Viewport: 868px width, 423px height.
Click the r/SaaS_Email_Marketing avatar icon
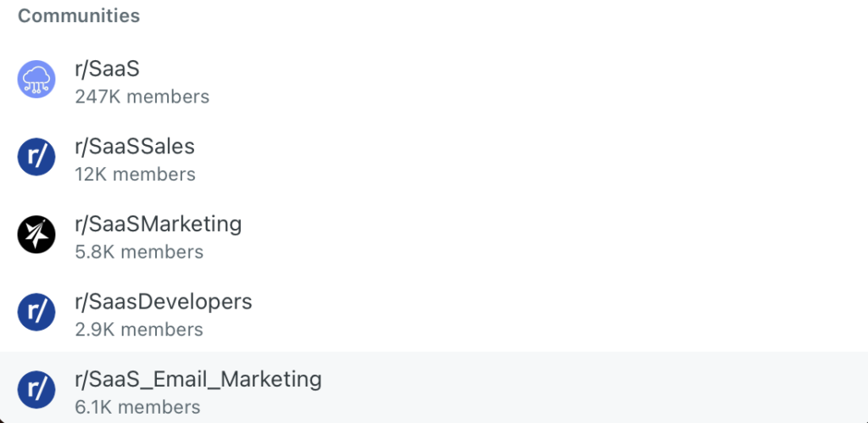coord(36,389)
